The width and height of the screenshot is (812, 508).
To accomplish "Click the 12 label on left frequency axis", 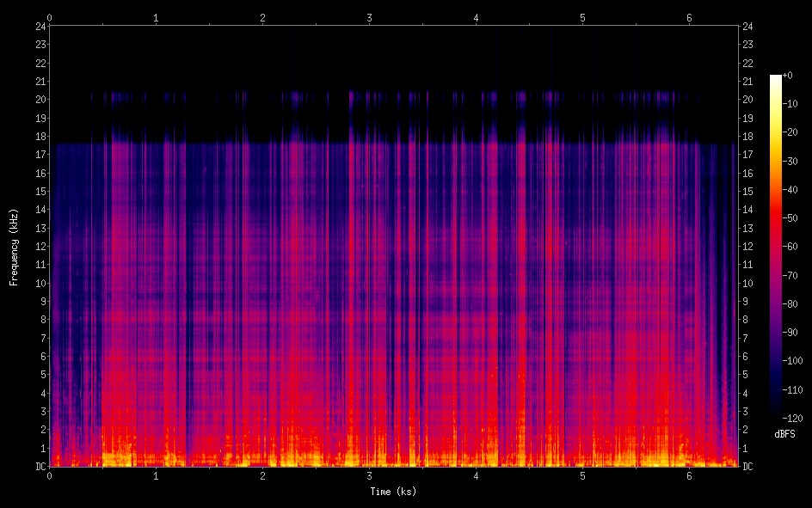I will tap(40, 247).
